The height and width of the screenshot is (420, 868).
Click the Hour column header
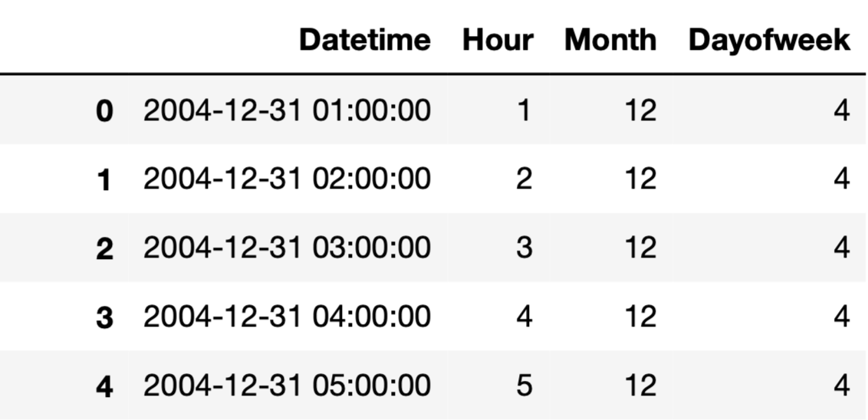(x=497, y=40)
